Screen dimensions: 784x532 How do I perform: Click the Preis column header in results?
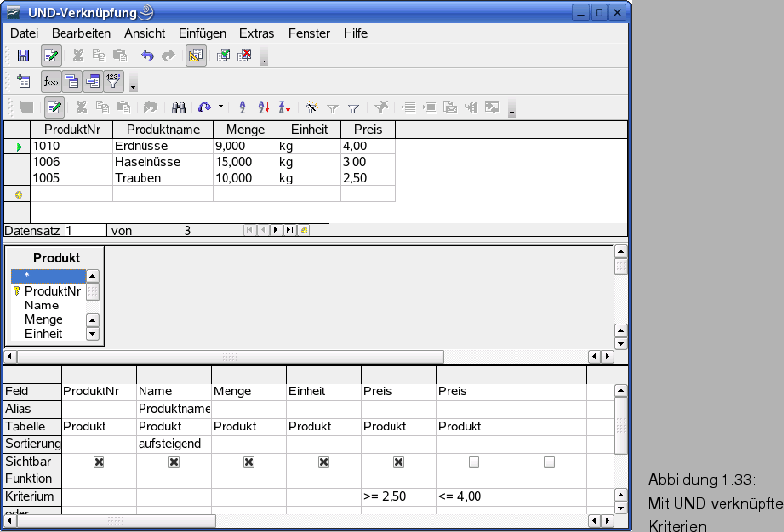pyautogui.click(x=367, y=129)
